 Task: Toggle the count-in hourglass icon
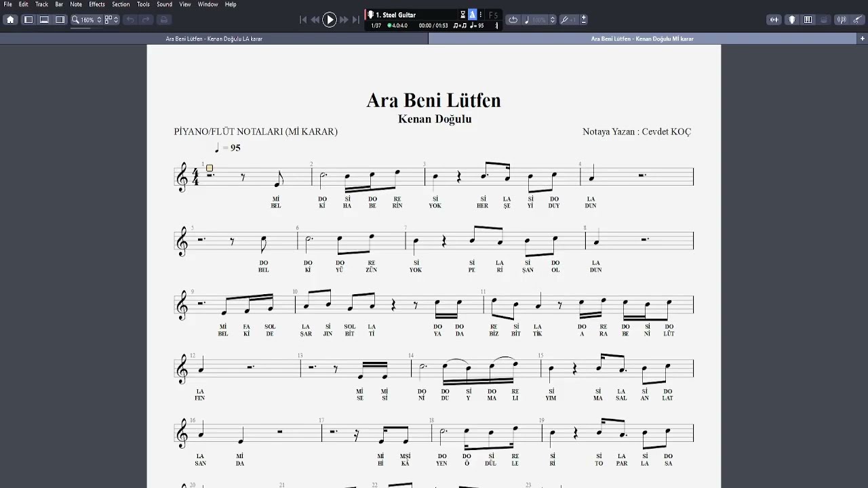(x=463, y=15)
